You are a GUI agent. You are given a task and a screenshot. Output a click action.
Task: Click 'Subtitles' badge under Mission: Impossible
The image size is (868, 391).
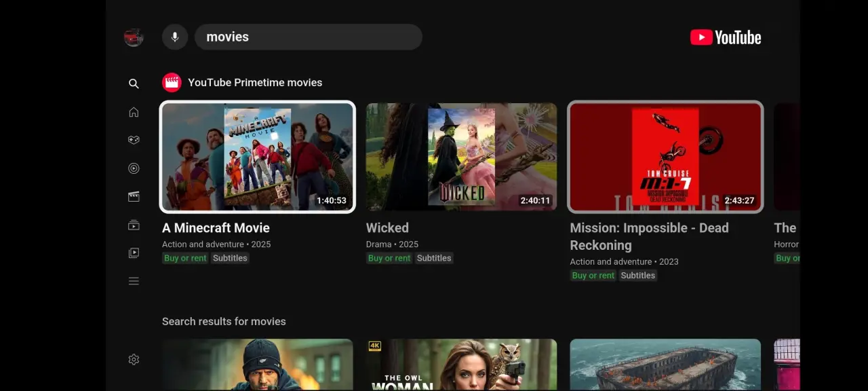click(x=638, y=276)
